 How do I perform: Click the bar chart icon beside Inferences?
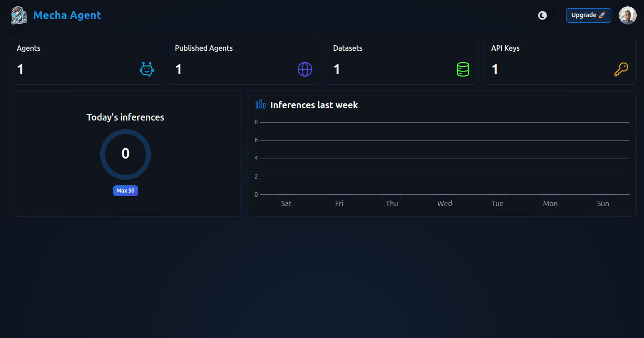[x=261, y=105]
